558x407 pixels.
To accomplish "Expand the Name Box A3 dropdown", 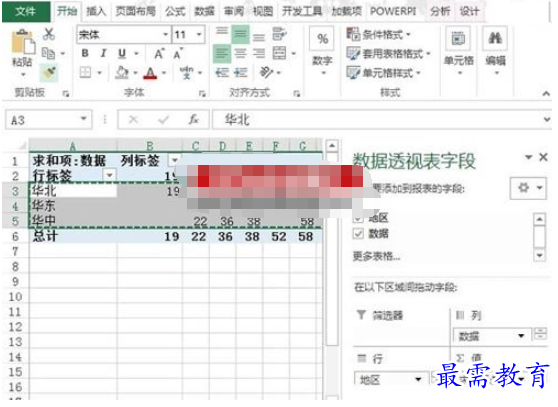I will pos(84,119).
